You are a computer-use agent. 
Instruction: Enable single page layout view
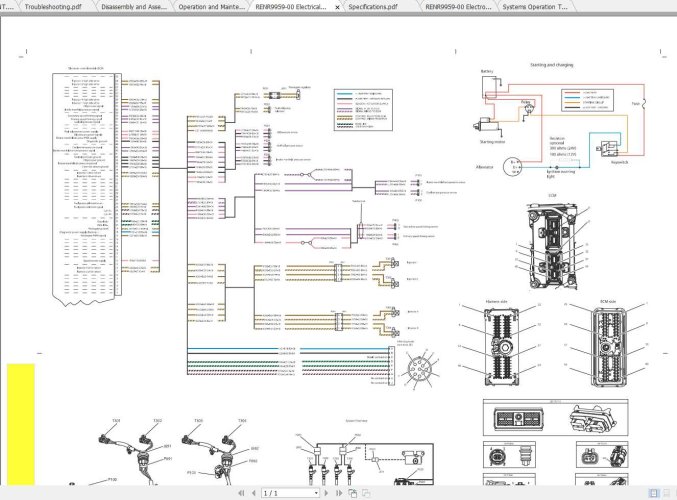[x=654, y=493]
